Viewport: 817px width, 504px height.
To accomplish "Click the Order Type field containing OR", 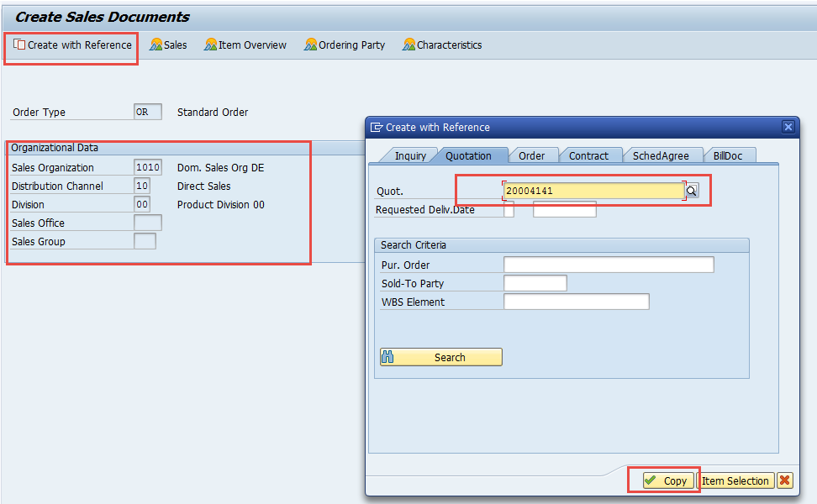I will tap(147, 112).
